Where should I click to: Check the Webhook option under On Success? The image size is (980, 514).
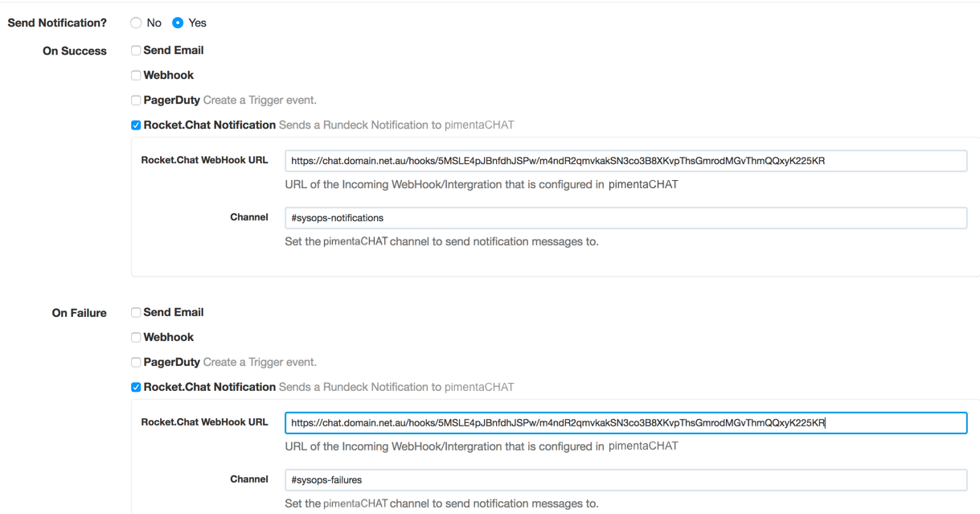(x=136, y=76)
